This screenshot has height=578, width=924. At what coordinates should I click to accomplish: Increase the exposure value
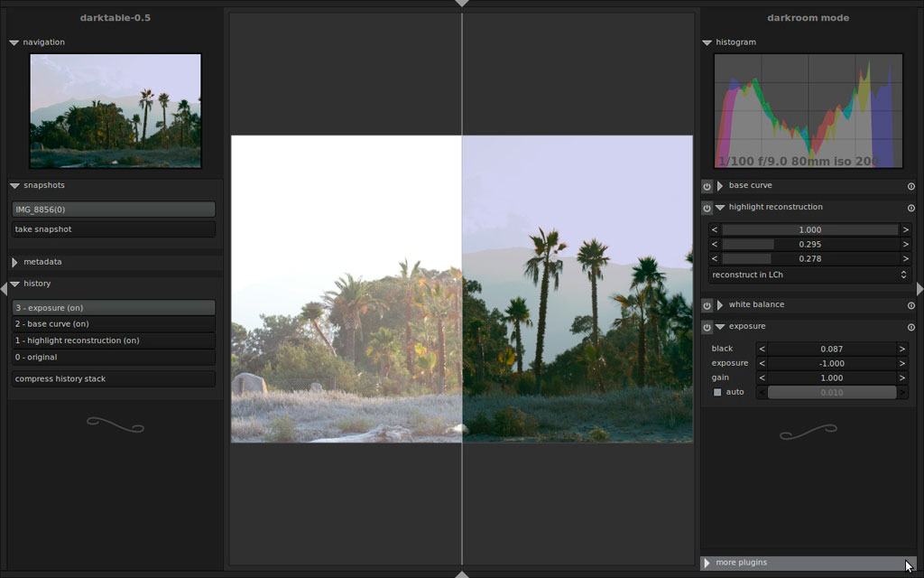coord(902,364)
